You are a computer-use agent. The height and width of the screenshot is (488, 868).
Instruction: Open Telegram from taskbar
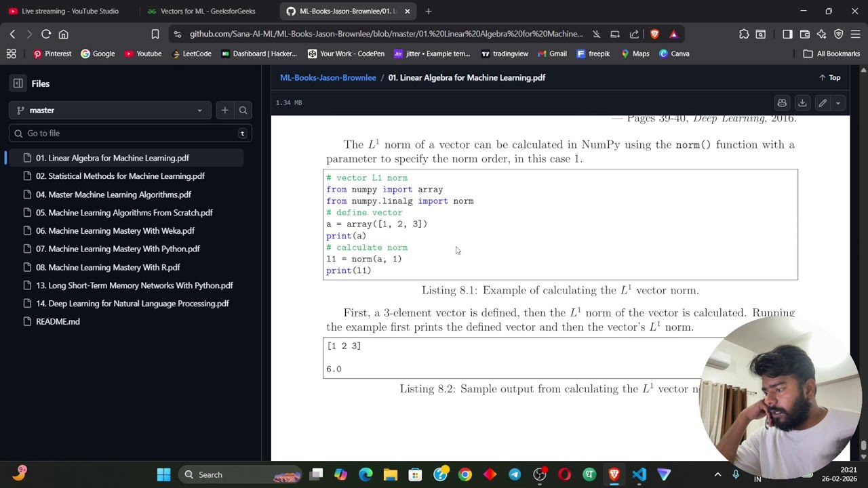pos(515,474)
